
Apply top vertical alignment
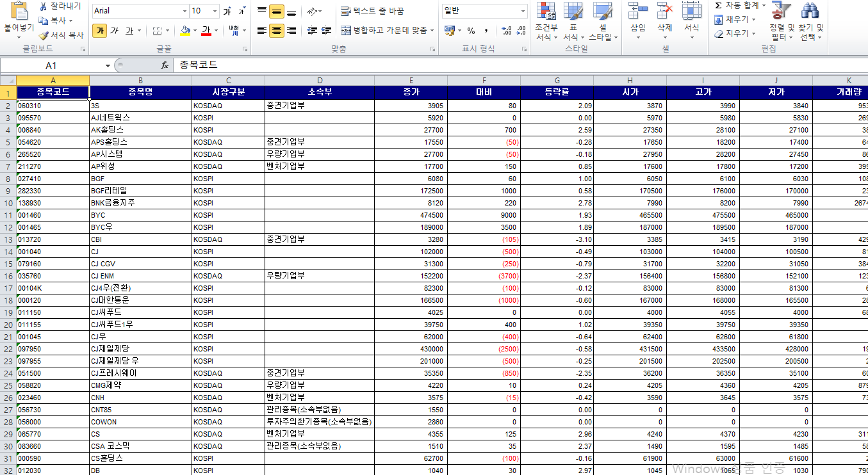[x=261, y=12]
